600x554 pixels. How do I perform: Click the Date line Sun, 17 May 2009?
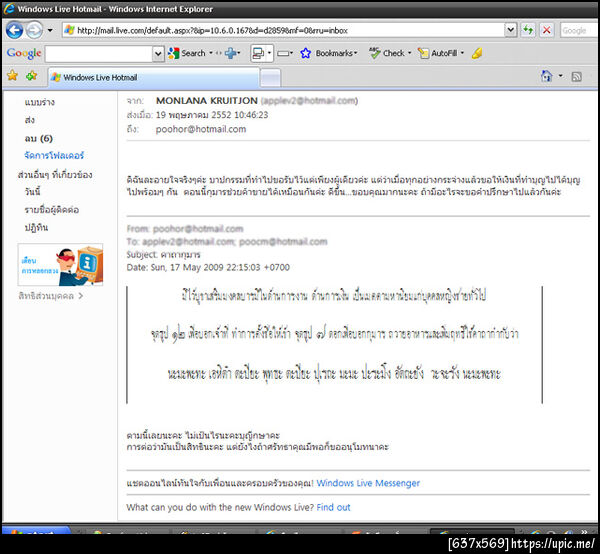(208, 267)
